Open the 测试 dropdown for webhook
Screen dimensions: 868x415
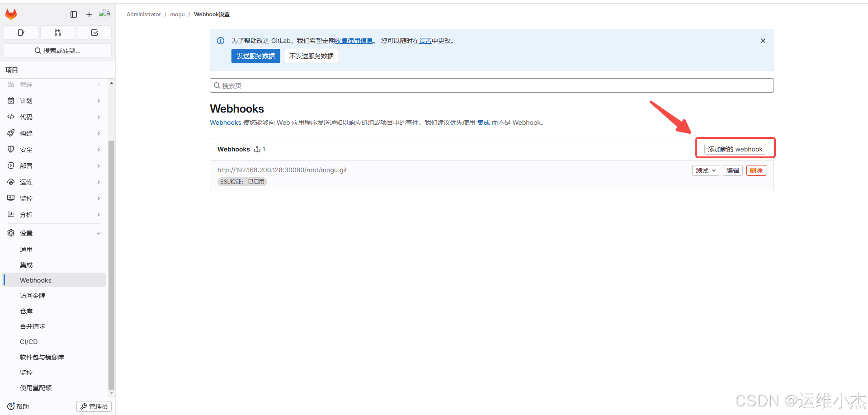(x=706, y=170)
